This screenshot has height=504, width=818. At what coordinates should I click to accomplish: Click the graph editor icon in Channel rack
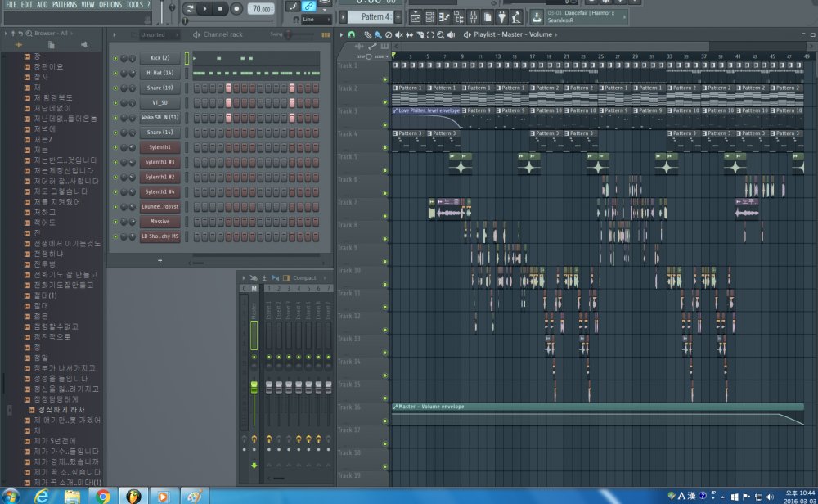pos(326,35)
